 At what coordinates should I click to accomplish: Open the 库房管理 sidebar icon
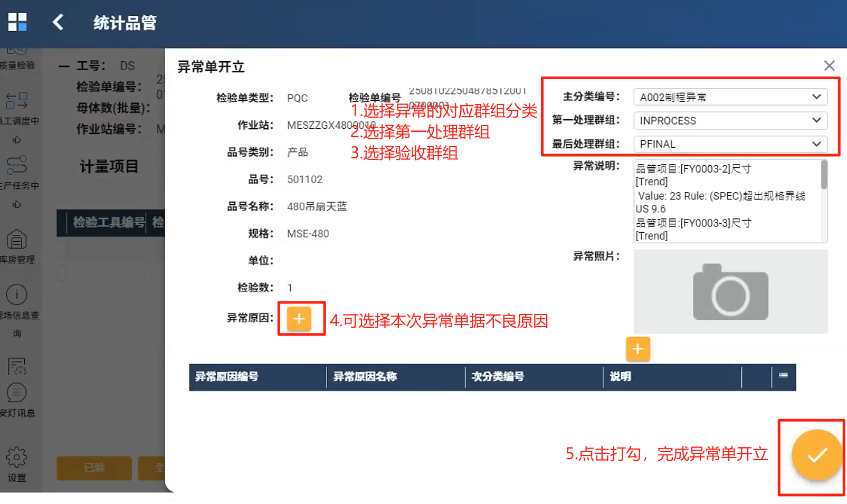tap(16, 240)
